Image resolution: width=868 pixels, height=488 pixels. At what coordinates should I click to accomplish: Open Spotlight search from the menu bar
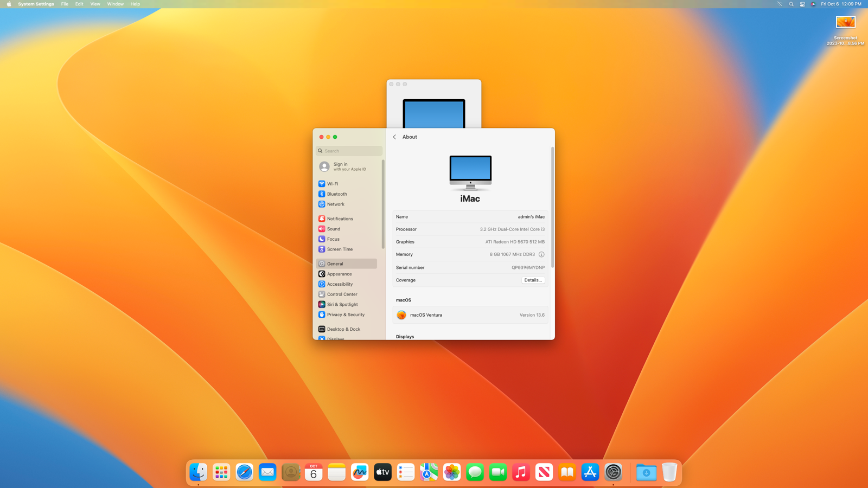[791, 4]
